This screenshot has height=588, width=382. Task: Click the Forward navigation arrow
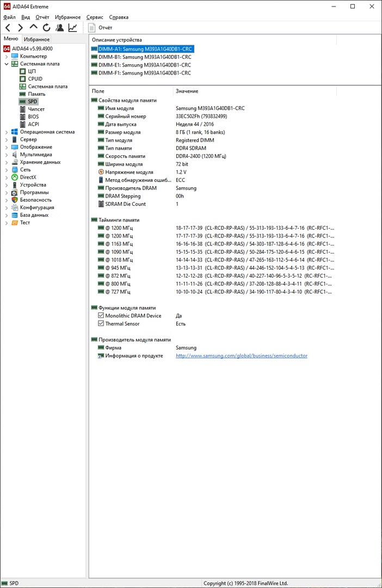(x=21, y=27)
